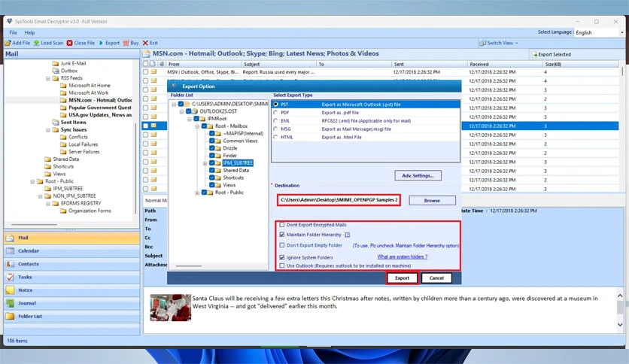Collapse RSS Feeds in Mail tree
The width and height of the screenshot is (629, 364).
[47, 78]
